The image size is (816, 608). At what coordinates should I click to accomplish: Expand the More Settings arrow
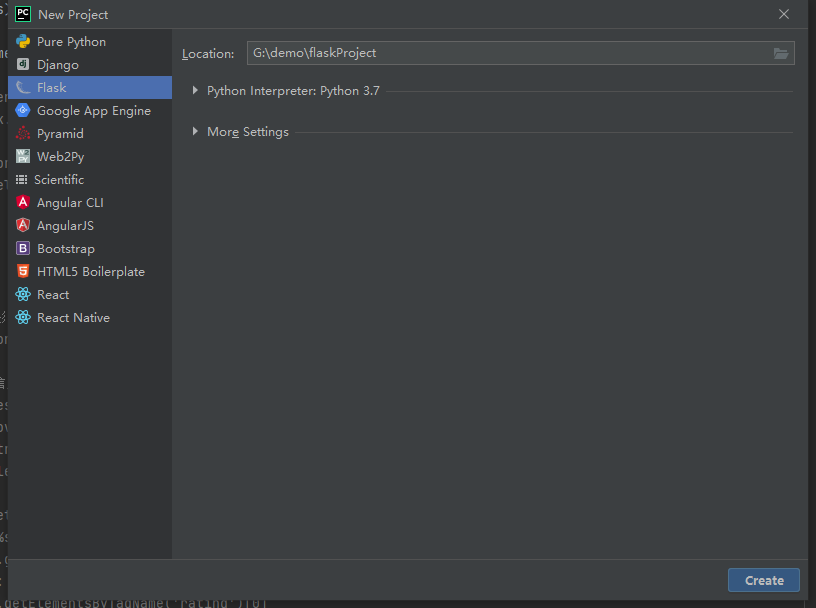[195, 131]
